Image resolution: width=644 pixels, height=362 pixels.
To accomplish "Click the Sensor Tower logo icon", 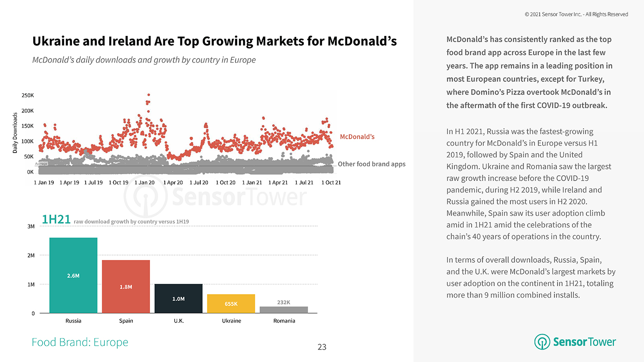I will (x=542, y=342).
